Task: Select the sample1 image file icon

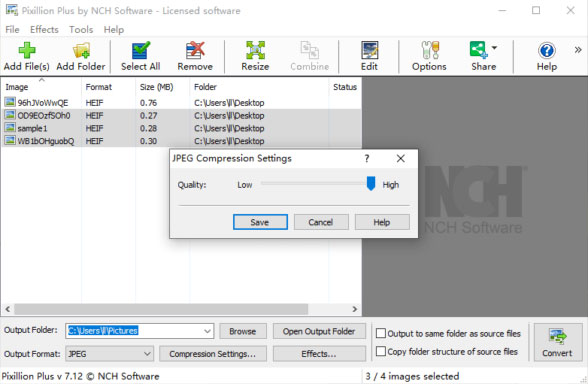Action: point(10,128)
